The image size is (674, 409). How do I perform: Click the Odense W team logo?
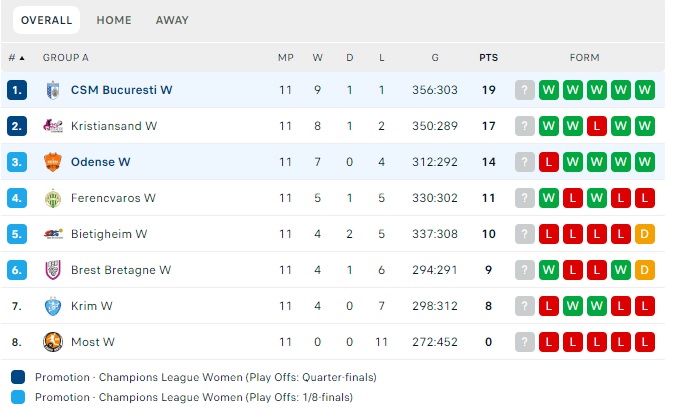point(53,162)
